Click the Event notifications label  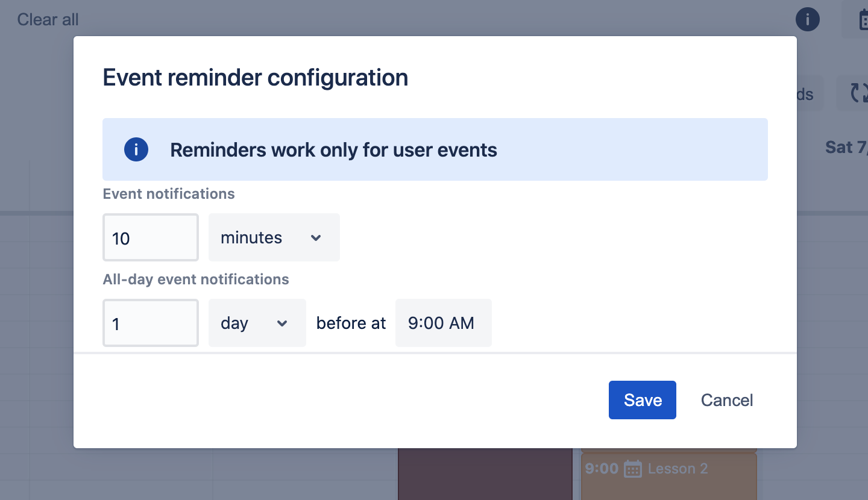click(x=169, y=194)
